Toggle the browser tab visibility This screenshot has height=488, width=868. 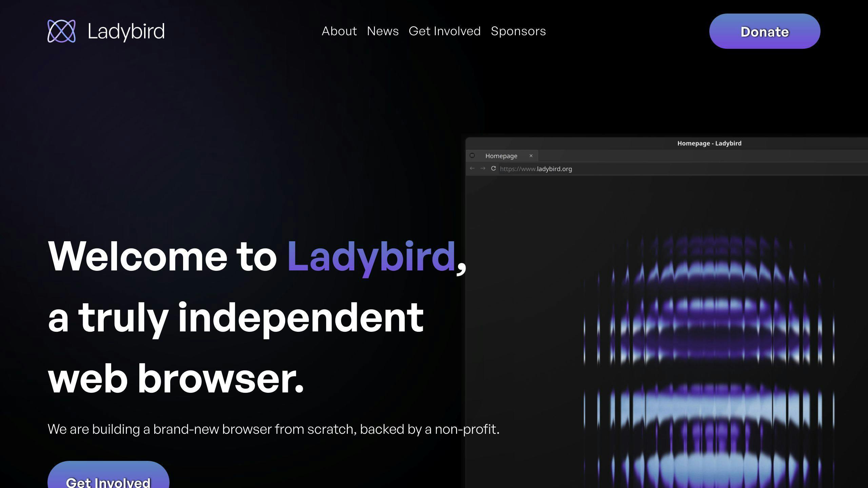click(x=531, y=156)
